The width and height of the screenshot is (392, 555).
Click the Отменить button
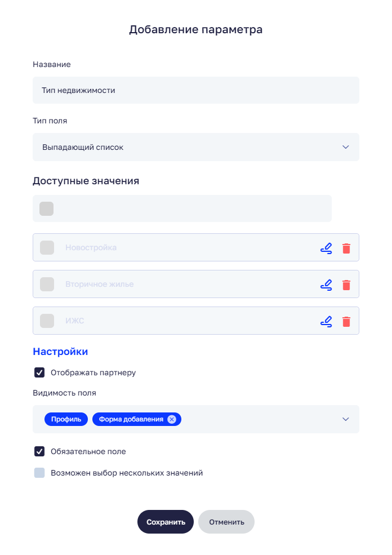(226, 522)
